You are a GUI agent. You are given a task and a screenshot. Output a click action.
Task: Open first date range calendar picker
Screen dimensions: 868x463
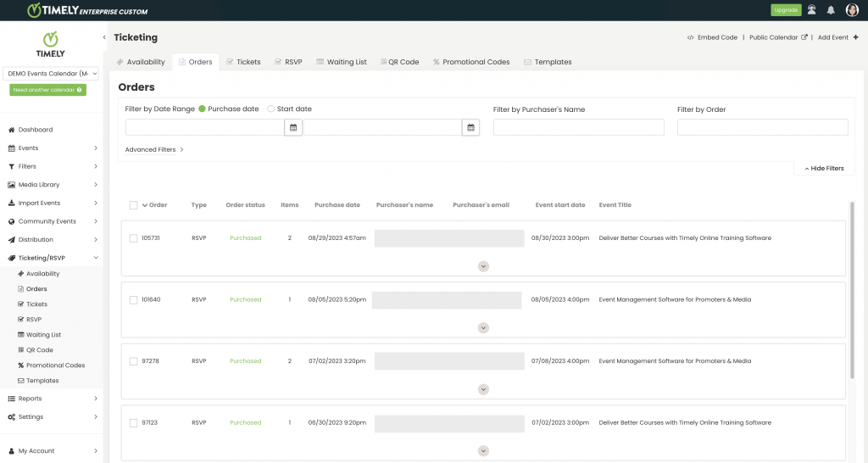[x=293, y=127]
